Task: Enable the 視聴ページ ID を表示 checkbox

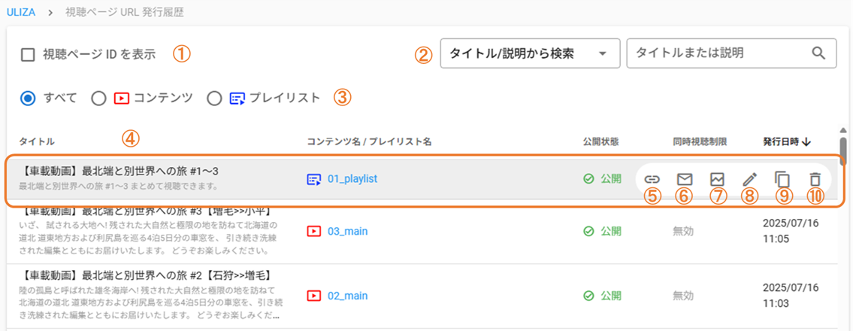Action: point(27,54)
